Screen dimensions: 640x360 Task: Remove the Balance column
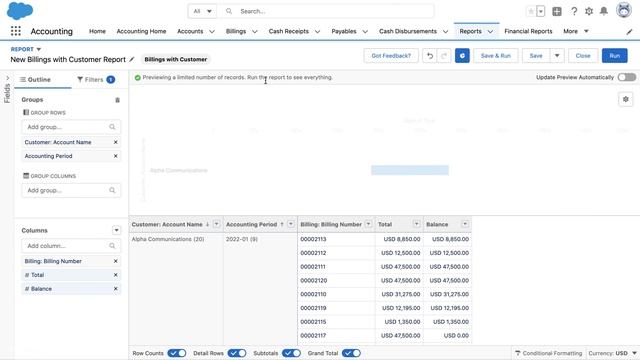116,289
